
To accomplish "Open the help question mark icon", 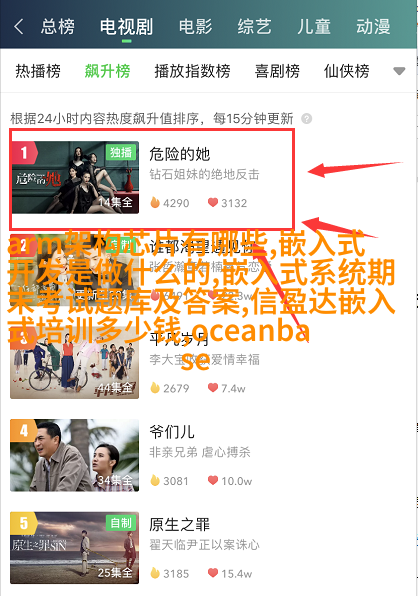I will click(x=307, y=119).
